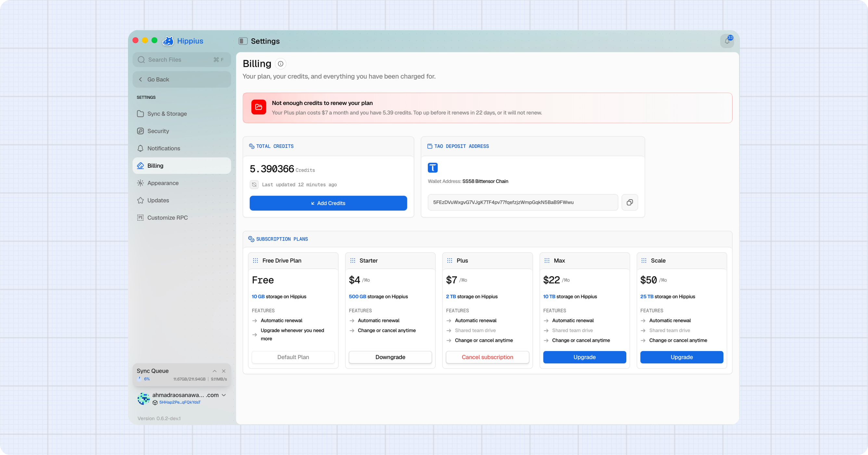
Task: Click the red folder icon in the credits warning
Action: 259,107
